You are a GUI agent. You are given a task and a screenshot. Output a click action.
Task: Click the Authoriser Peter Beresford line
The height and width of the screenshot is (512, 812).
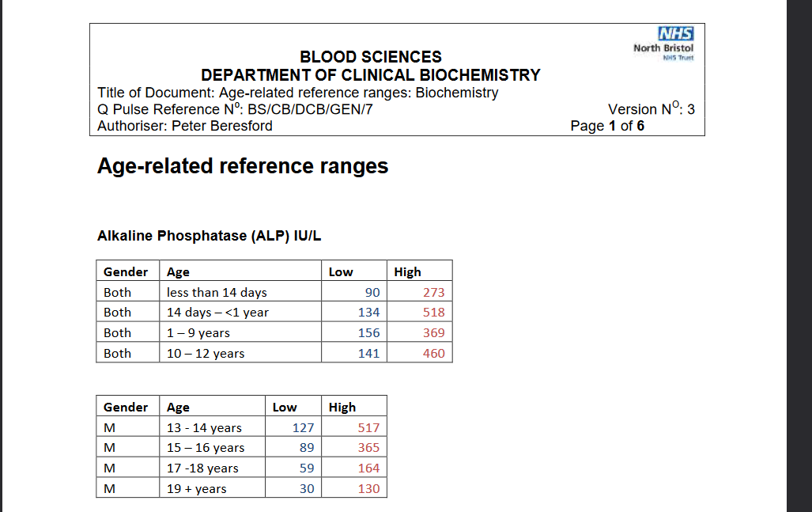click(x=184, y=126)
